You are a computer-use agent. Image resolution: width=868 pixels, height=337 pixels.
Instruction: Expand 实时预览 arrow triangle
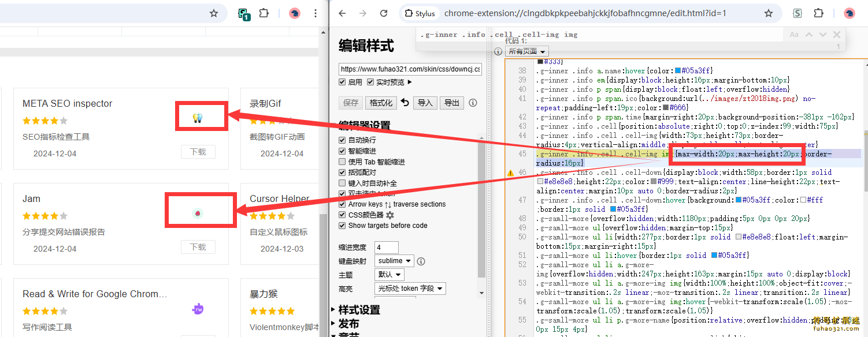pos(410,83)
